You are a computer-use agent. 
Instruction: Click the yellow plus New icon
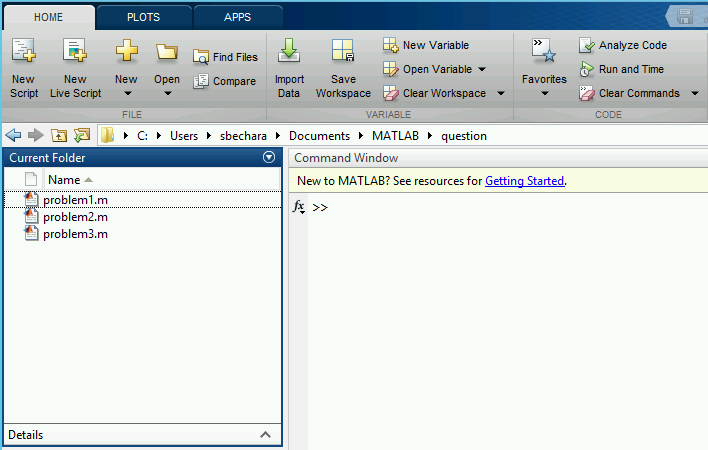[x=126, y=51]
